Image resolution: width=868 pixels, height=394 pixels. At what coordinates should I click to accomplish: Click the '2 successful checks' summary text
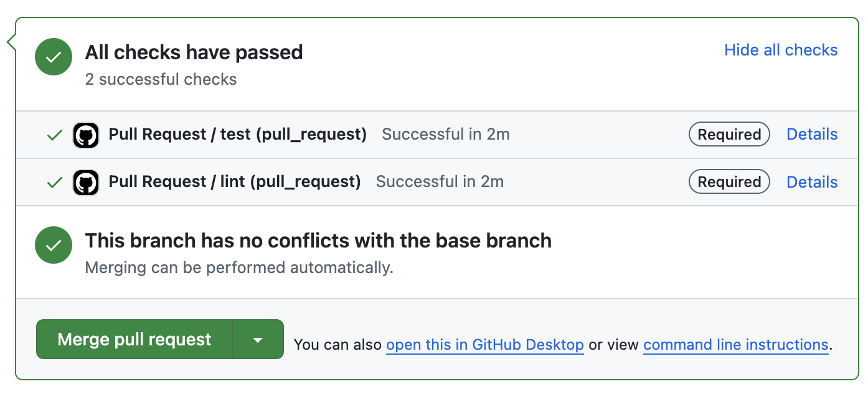pos(161,79)
